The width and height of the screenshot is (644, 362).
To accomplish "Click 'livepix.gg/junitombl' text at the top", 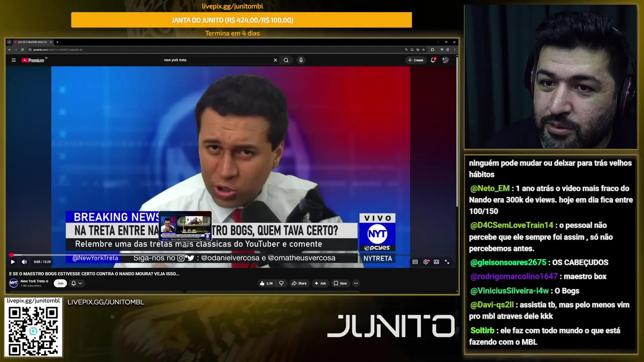I will [232, 7].
